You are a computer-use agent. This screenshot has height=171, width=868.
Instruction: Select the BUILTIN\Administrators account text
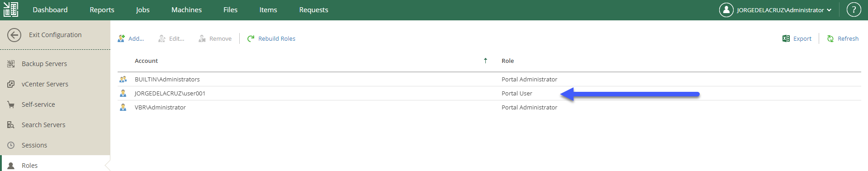coord(167,79)
